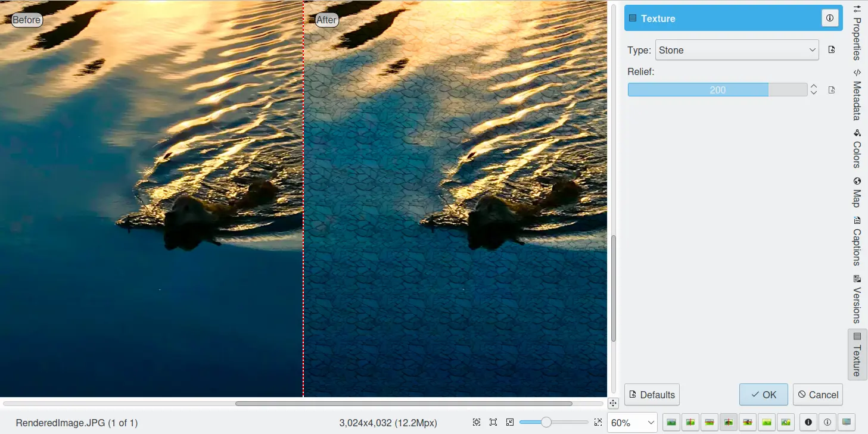868x434 pixels.
Task: Click the zoom out icon beside the slider
Action: tap(510, 422)
